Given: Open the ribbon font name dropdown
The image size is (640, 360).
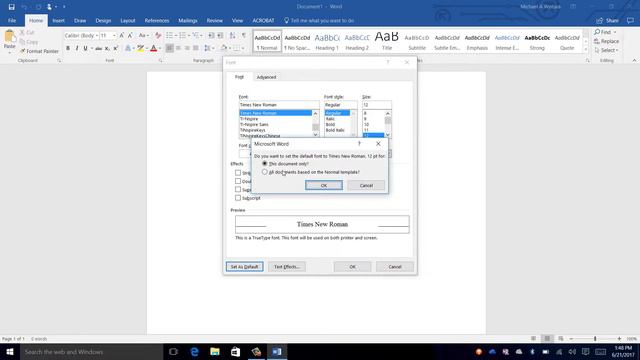Looking at the screenshot, I should coord(97,36).
